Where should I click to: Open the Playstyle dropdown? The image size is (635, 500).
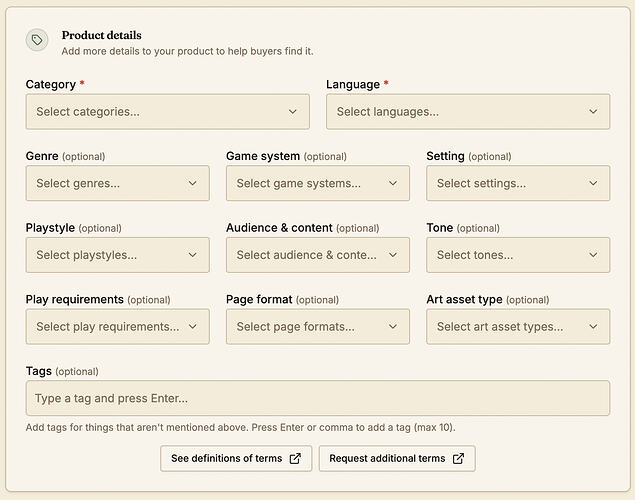coord(117,255)
